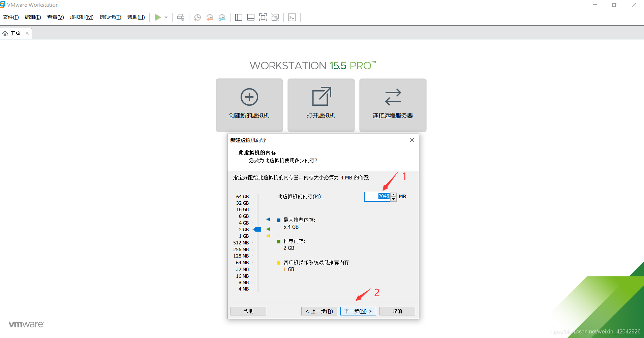644x338 pixels.
Task: Toggle the library sidebar view icon
Action: pyautogui.click(x=239, y=18)
